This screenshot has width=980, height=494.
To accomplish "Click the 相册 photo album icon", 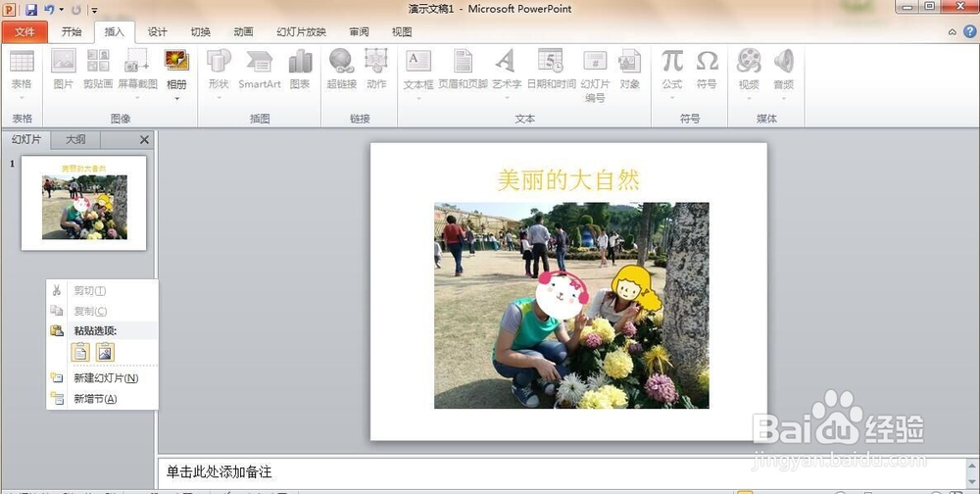I will pos(176,62).
